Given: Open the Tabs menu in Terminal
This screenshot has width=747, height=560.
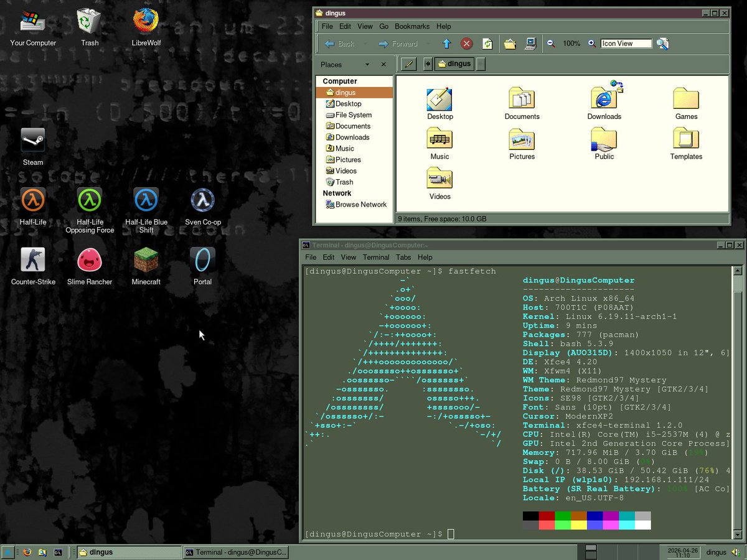Looking at the screenshot, I should coord(403,257).
